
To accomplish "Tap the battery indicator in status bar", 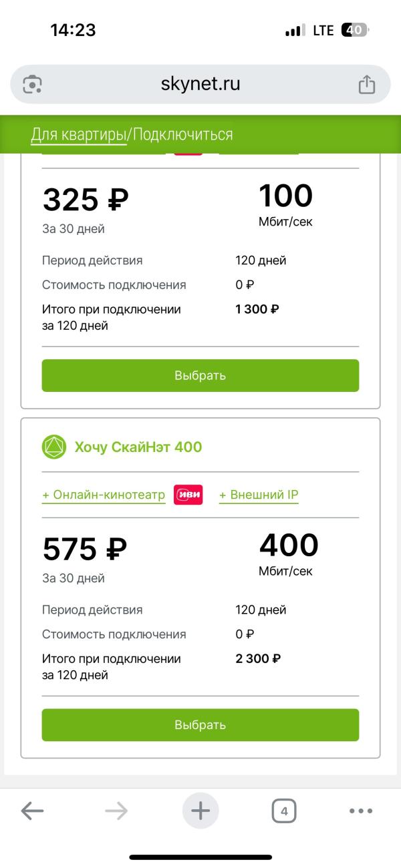I will [354, 30].
